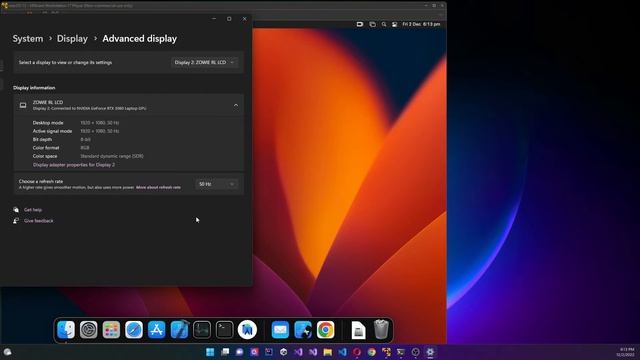Open Launchpad in the macOS dock

[x=111, y=330]
